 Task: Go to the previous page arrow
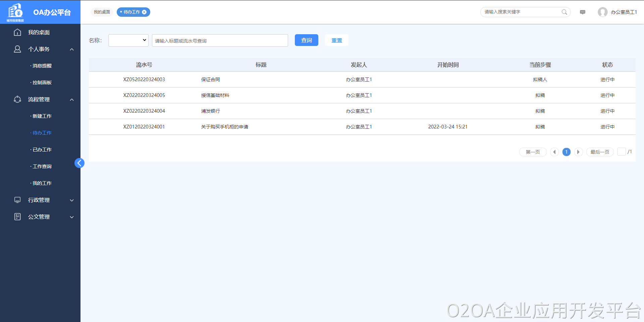click(554, 152)
